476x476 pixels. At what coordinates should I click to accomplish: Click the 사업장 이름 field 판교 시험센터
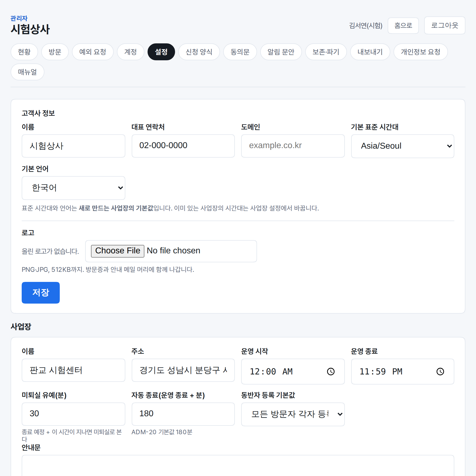coord(73,370)
